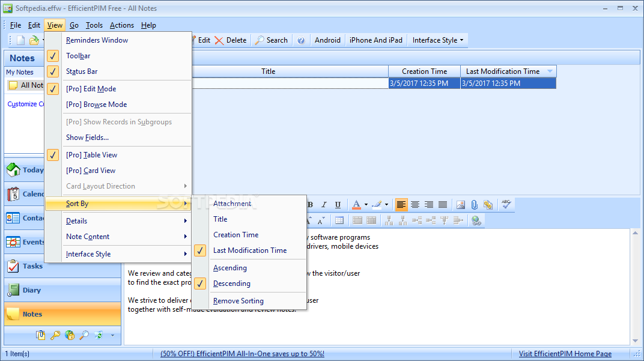
Task: Click the magnifier Search icon in sidebar footer
Action: 84,335
